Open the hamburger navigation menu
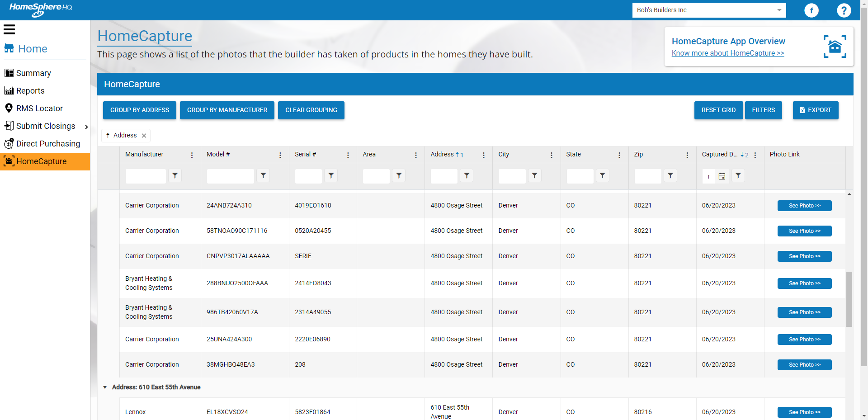Viewport: 868px width, 420px height. pos(9,30)
